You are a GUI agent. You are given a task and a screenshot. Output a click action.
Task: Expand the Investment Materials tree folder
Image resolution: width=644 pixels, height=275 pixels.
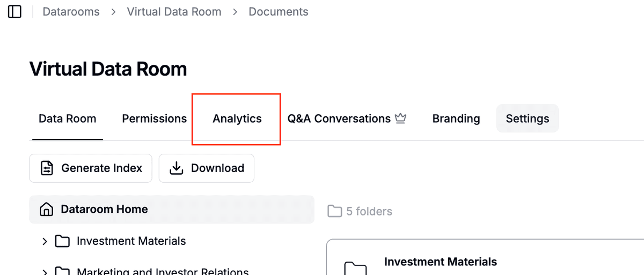pyautogui.click(x=45, y=241)
